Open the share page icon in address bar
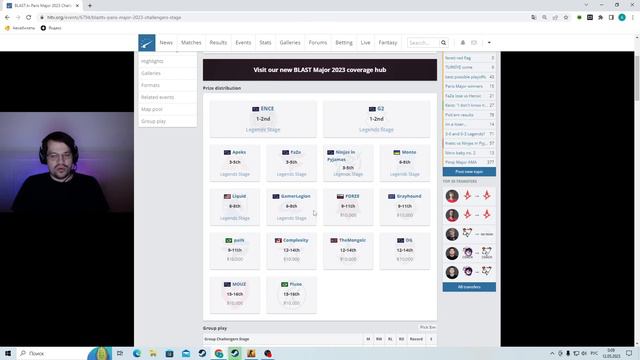640x360 pixels. tap(555, 18)
